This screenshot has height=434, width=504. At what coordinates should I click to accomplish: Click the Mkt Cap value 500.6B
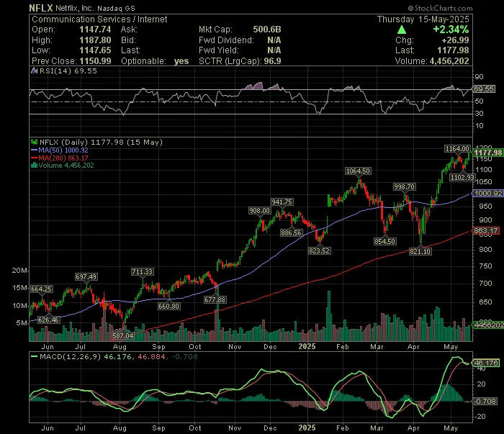(x=267, y=30)
